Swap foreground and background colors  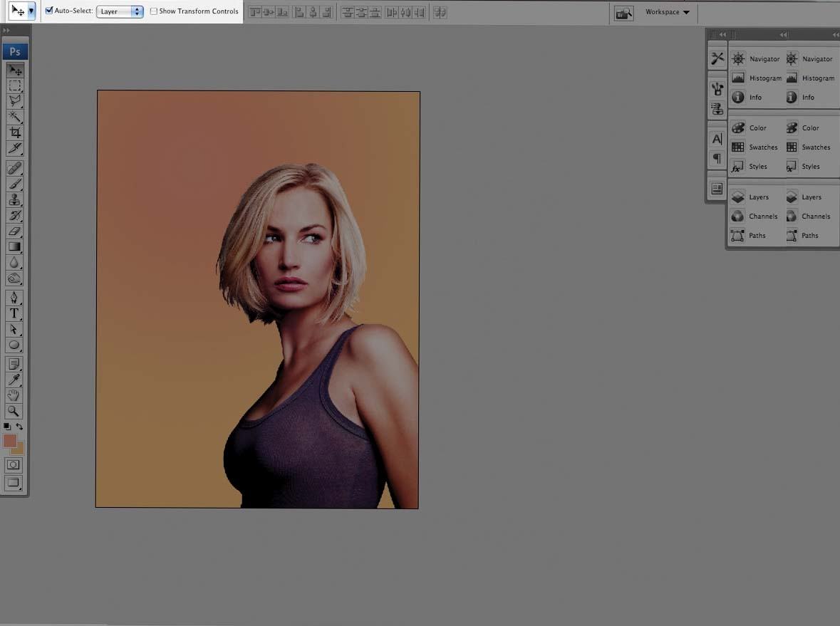coord(19,427)
